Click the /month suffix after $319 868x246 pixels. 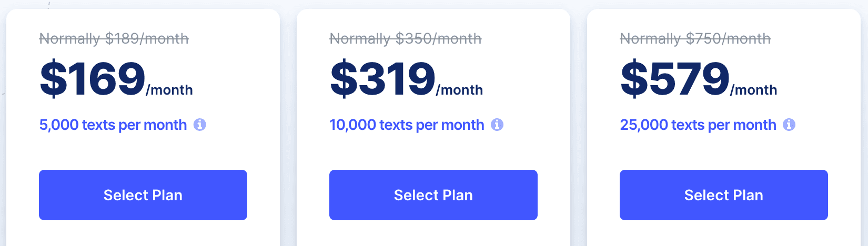tap(460, 90)
